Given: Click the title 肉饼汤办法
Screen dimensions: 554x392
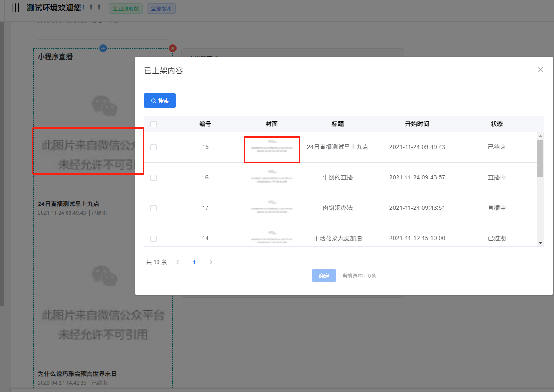Looking at the screenshot, I should pyautogui.click(x=337, y=208).
